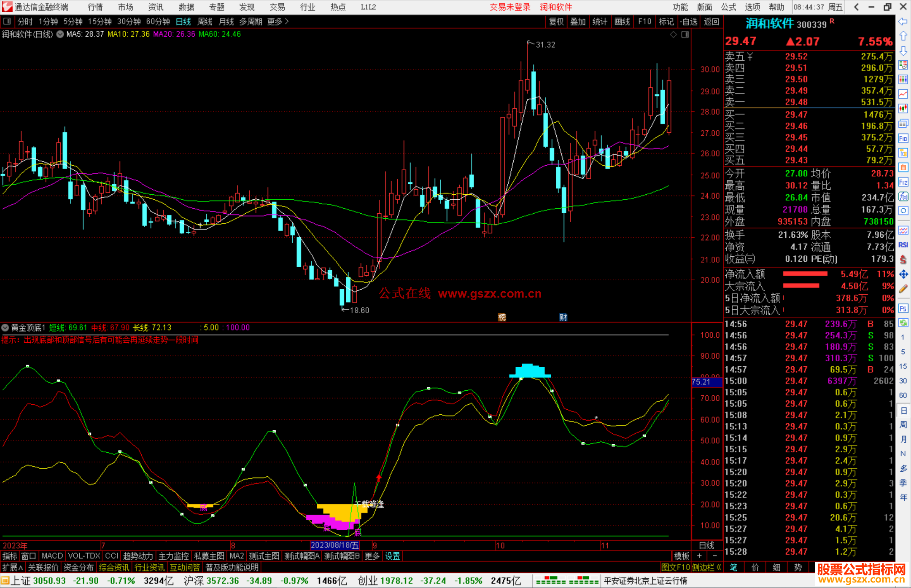Image resolution: width=911 pixels, height=588 pixels.
Task: Expand the 扩展 panel at bottom left
Action: point(13,567)
